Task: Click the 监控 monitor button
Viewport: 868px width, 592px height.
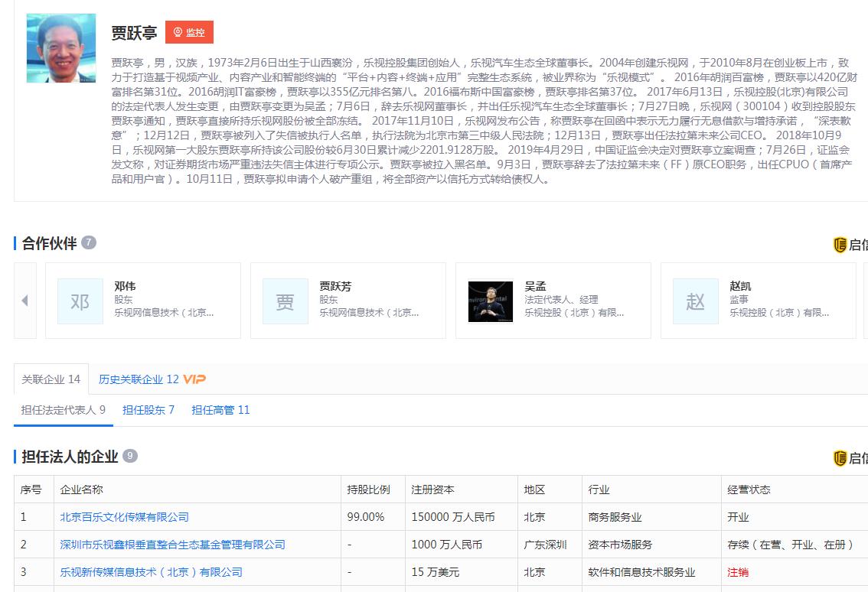Action: click(189, 32)
